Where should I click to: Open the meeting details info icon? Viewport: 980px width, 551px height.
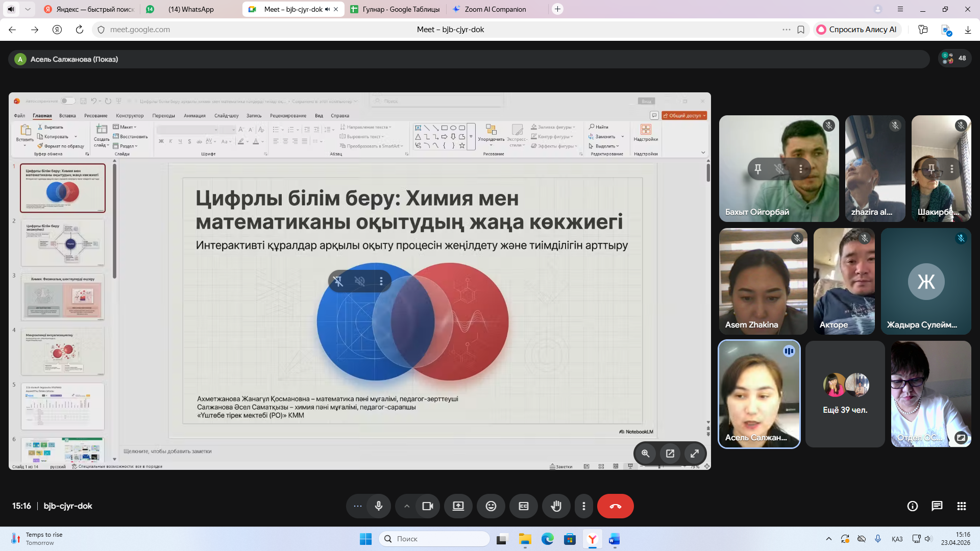[912, 506]
